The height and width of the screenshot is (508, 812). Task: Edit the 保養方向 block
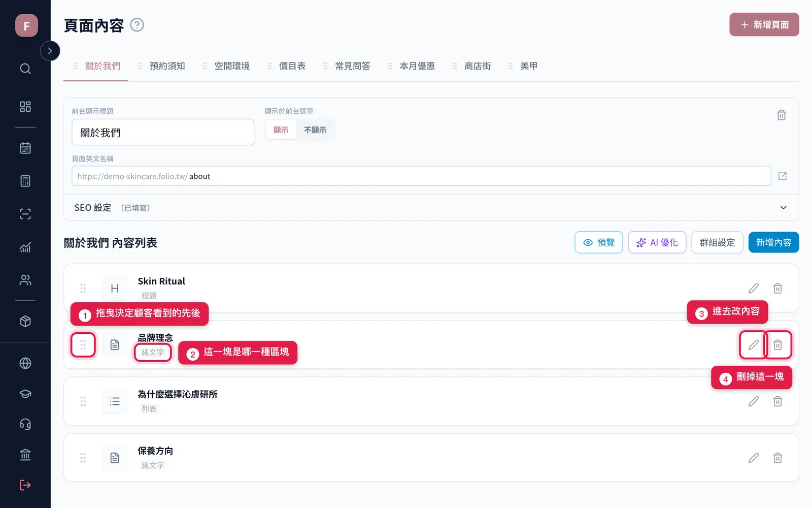(754, 458)
